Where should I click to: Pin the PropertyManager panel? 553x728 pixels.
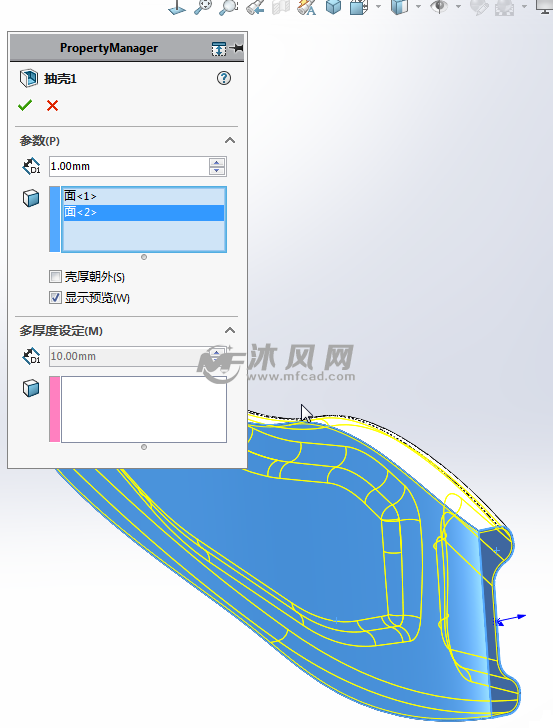point(236,48)
